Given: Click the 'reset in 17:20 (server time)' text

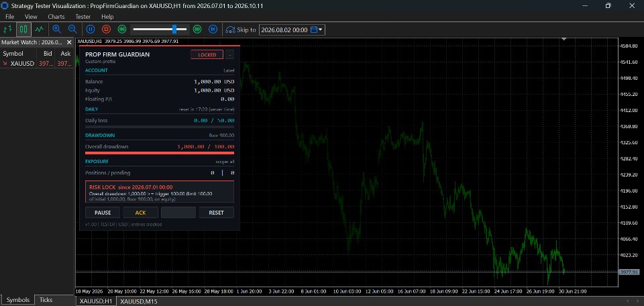Looking at the screenshot, I should coord(207,109).
